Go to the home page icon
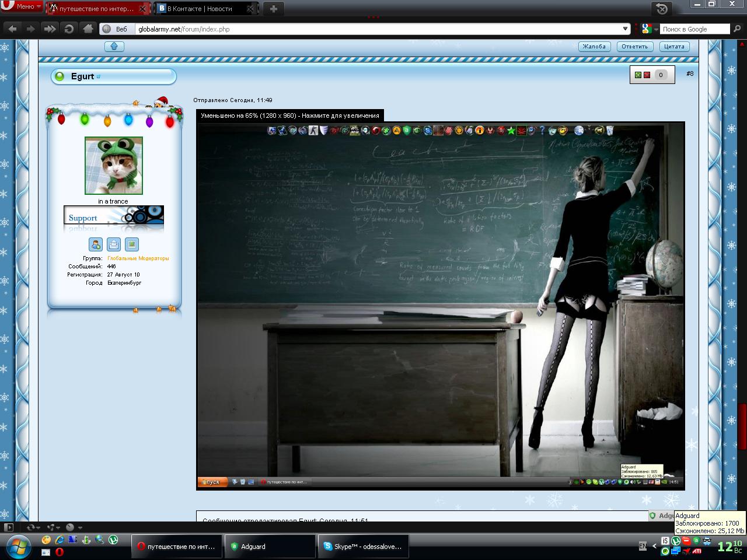747x560 pixels. point(88,28)
